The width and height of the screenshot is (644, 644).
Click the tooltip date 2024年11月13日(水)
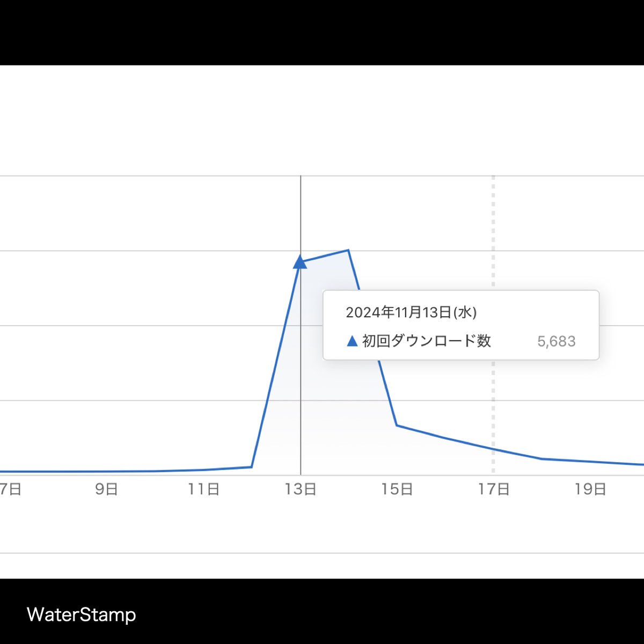tap(411, 312)
